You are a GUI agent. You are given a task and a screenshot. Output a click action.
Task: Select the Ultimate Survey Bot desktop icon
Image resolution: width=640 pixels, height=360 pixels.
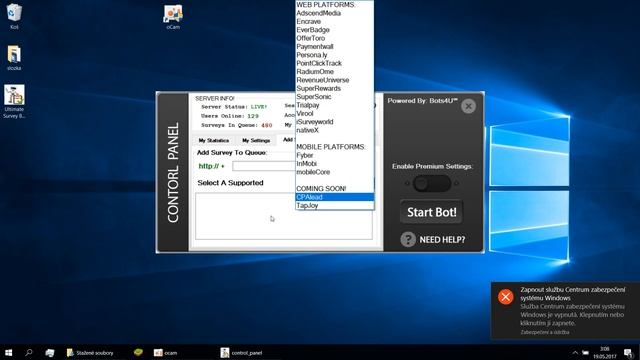(x=14, y=102)
